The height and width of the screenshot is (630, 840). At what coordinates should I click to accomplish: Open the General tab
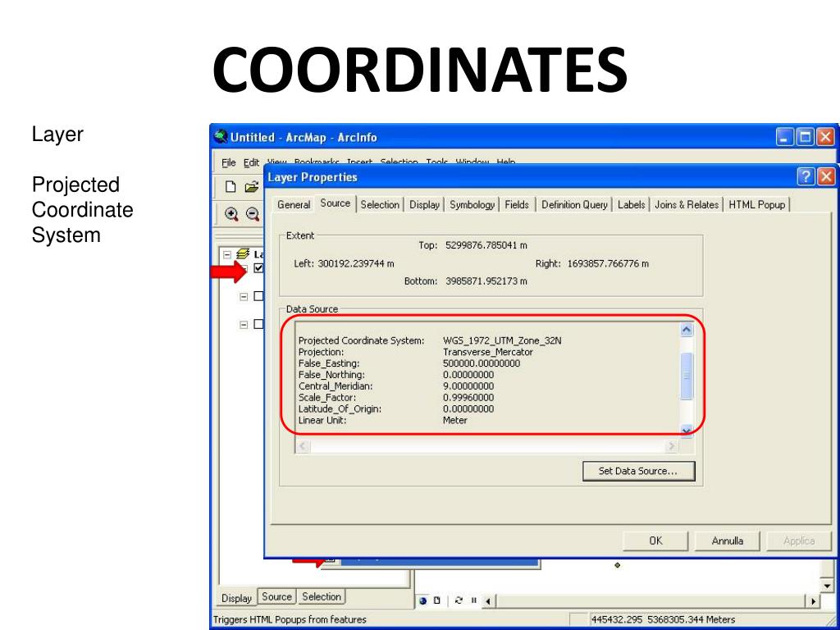[x=294, y=204]
